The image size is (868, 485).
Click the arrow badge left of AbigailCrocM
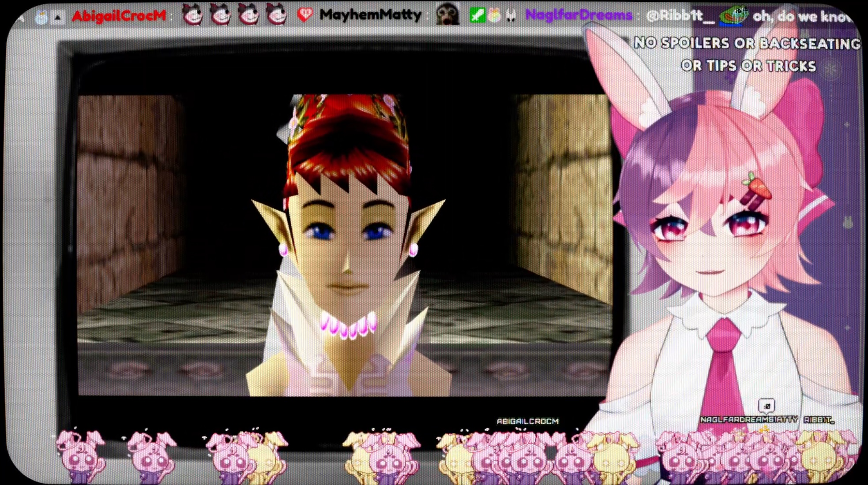pyautogui.click(x=58, y=18)
